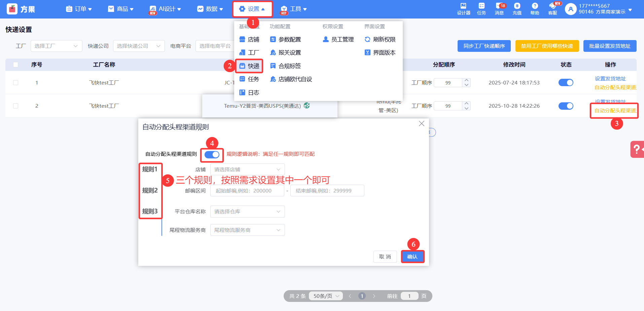Open 界面版本 from settings menu
Image resolution: width=644 pixels, height=311 pixels.
(380, 53)
